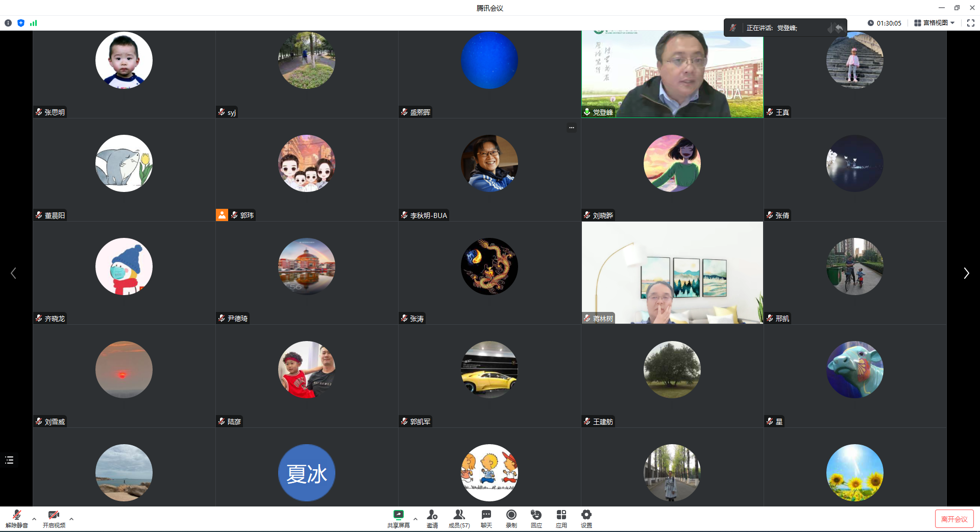The height and width of the screenshot is (532, 980).
Task: Toggle full screen mode icon
Action: click(971, 23)
